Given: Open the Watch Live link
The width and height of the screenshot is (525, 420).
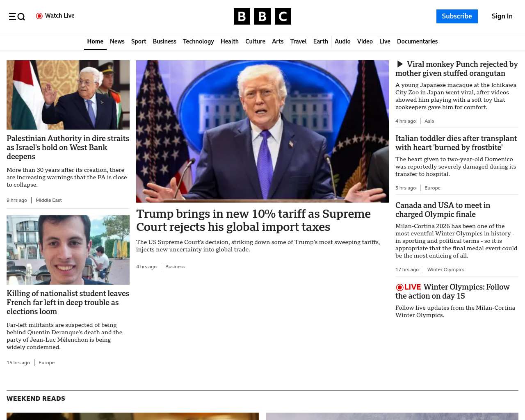Looking at the screenshot, I should point(55,16).
